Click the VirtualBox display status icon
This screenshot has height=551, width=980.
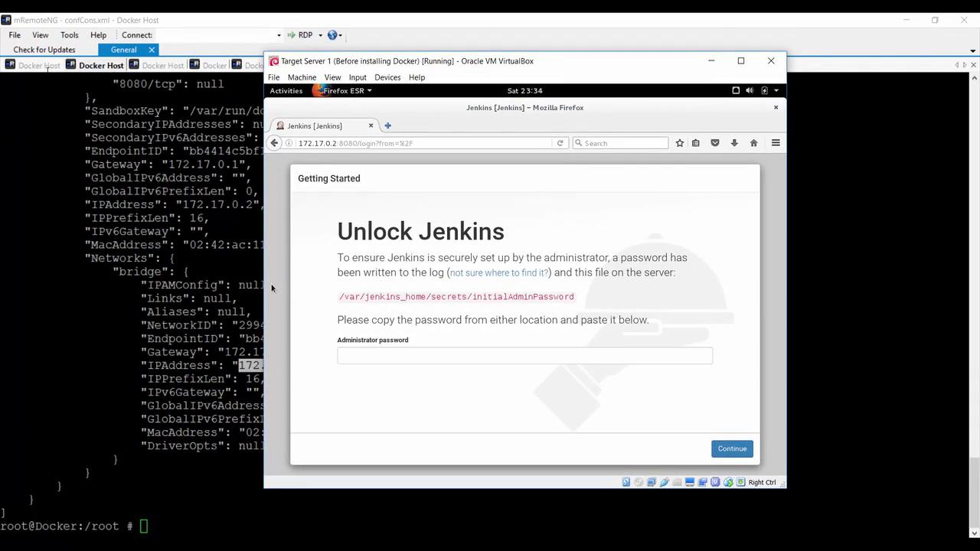point(690,482)
